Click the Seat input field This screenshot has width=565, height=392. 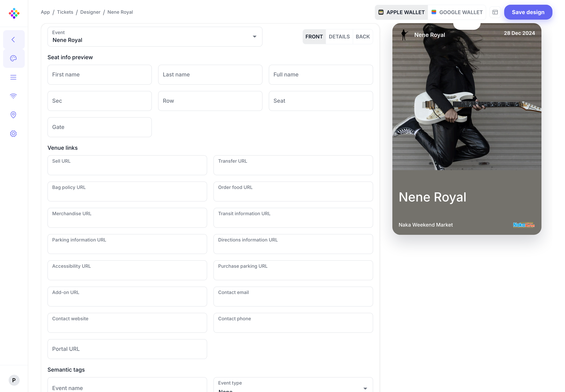321,101
